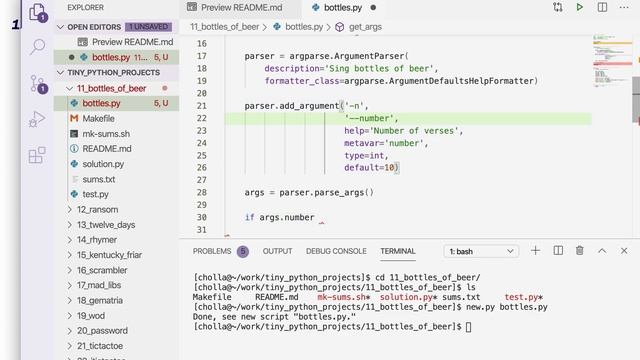Click the Python icon on bottles.py tab
The image size is (640, 360).
point(316,7)
